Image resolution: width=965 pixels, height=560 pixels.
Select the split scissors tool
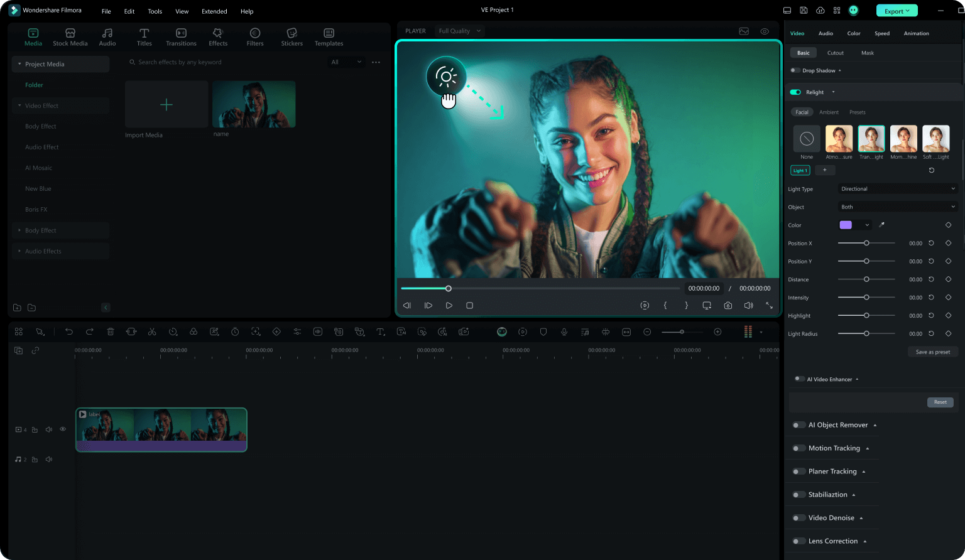pos(152,331)
